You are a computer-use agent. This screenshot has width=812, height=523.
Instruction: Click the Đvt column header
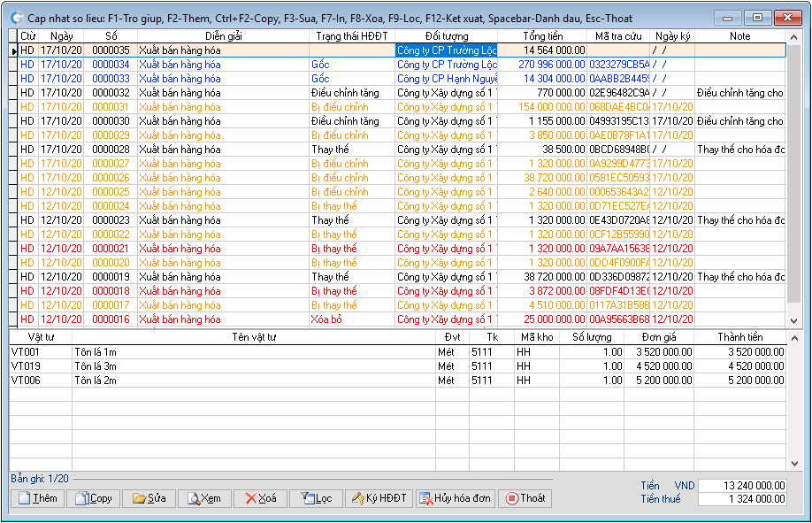[453, 337]
